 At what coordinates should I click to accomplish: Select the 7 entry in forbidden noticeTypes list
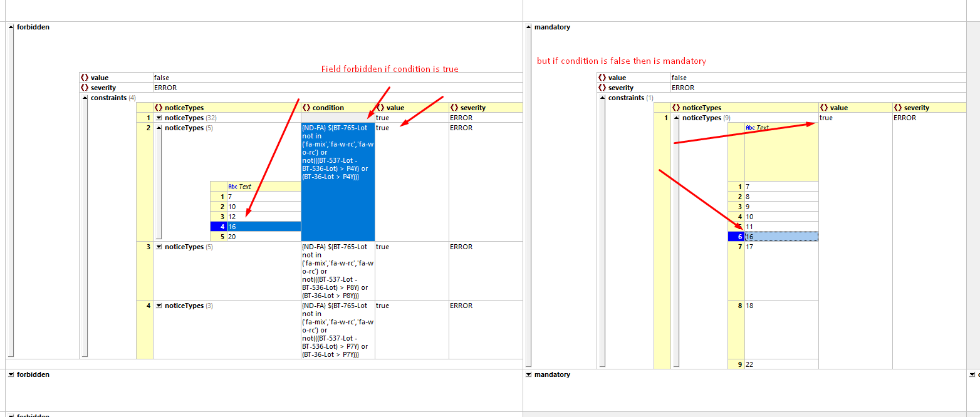coord(264,197)
